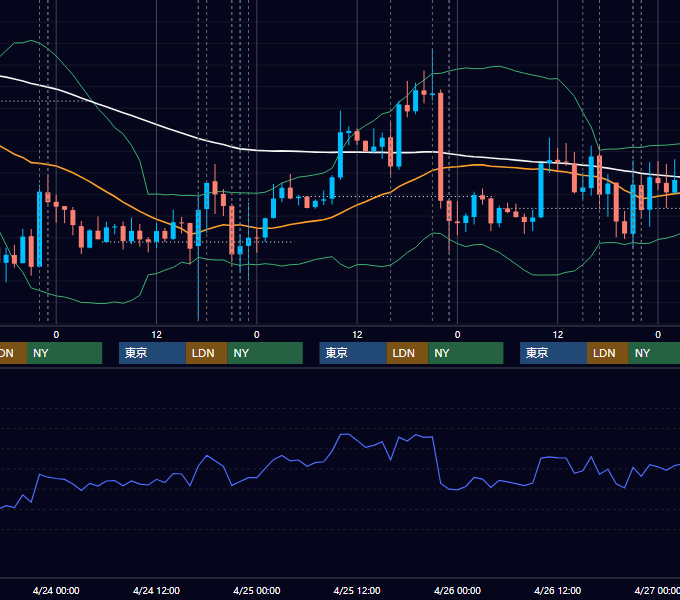Click the hour label 12 above 4/26 12:00
The width and height of the screenshot is (680, 600).
tap(558, 335)
